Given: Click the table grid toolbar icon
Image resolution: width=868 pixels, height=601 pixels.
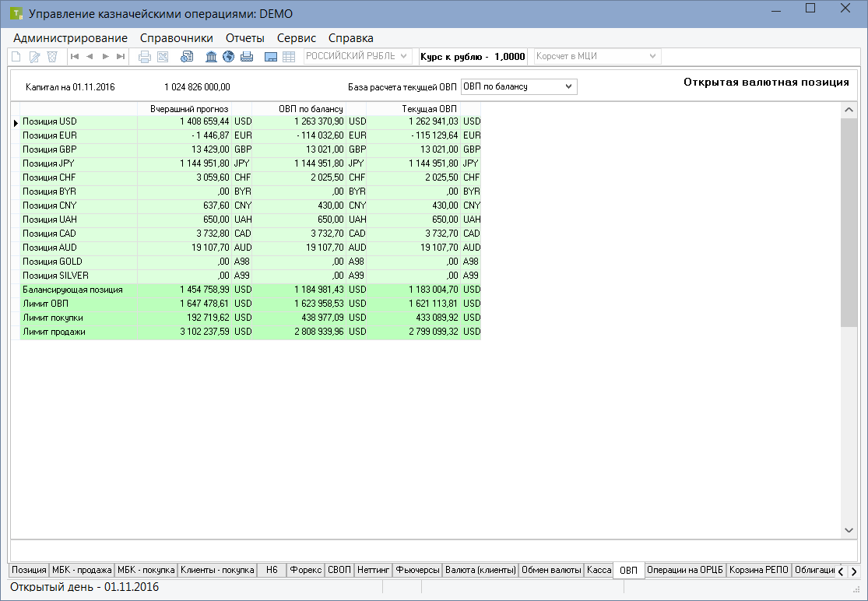Looking at the screenshot, I should pos(289,57).
